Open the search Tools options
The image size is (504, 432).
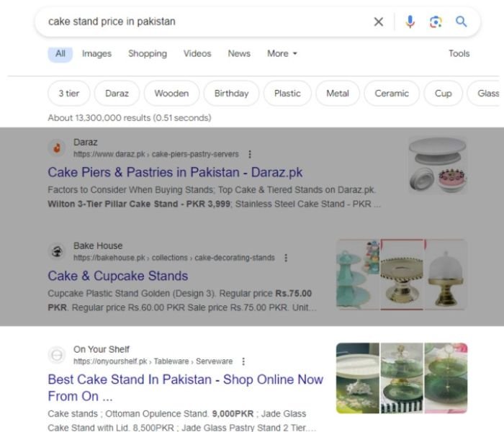coord(459,53)
